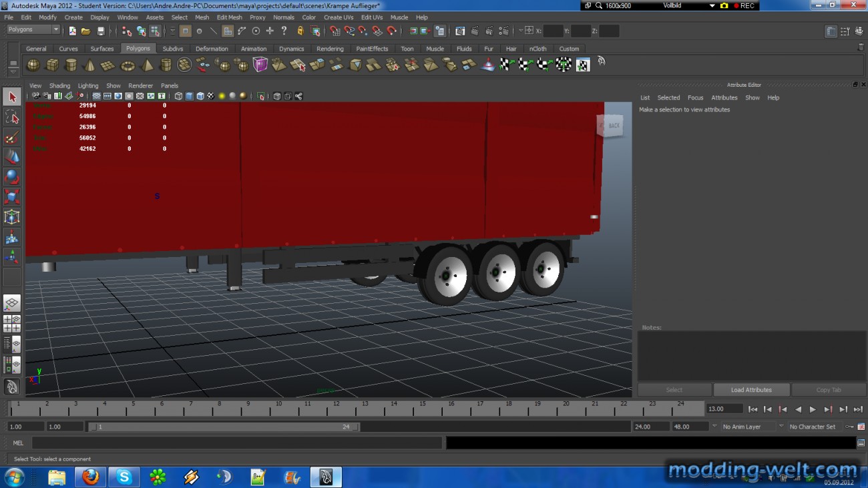The image size is (868, 488).
Task: Toggle use all lights yellow sphere
Action: pos(222,96)
